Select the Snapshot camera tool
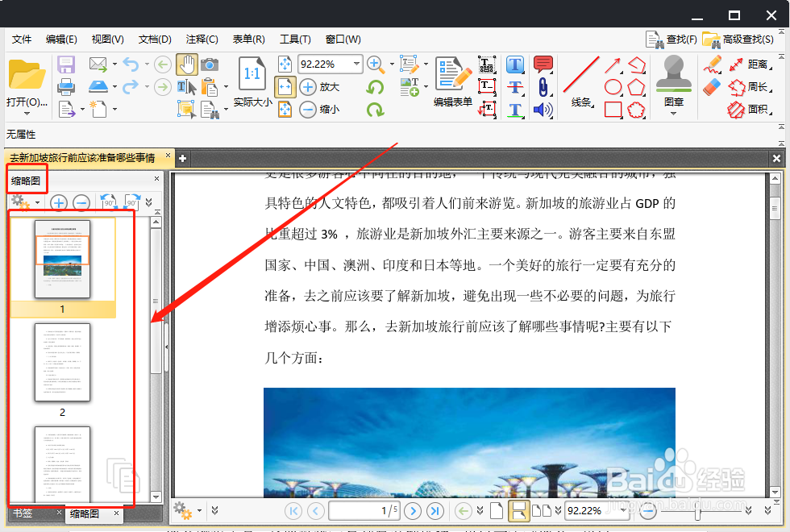 click(x=210, y=64)
